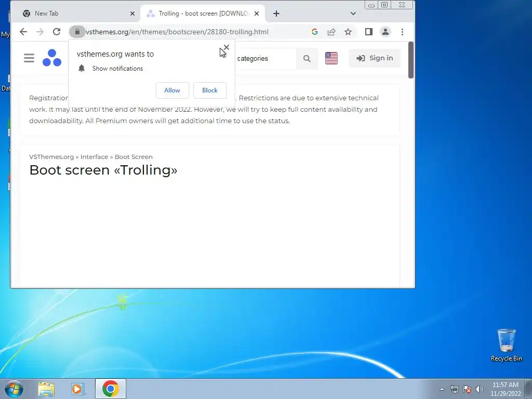Launch Windows Media Player from taskbar
The image size is (532, 399).
coord(78,389)
